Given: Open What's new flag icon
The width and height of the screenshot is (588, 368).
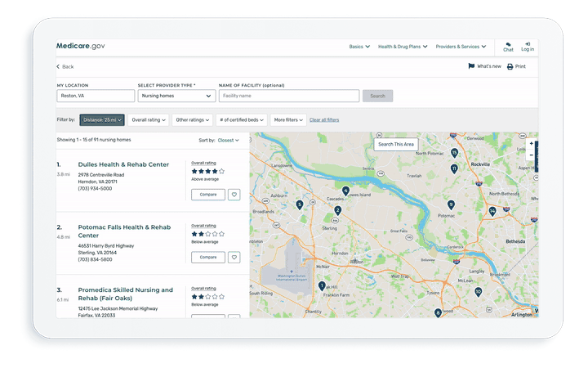Looking at the screenshot, I should (471, 66).
